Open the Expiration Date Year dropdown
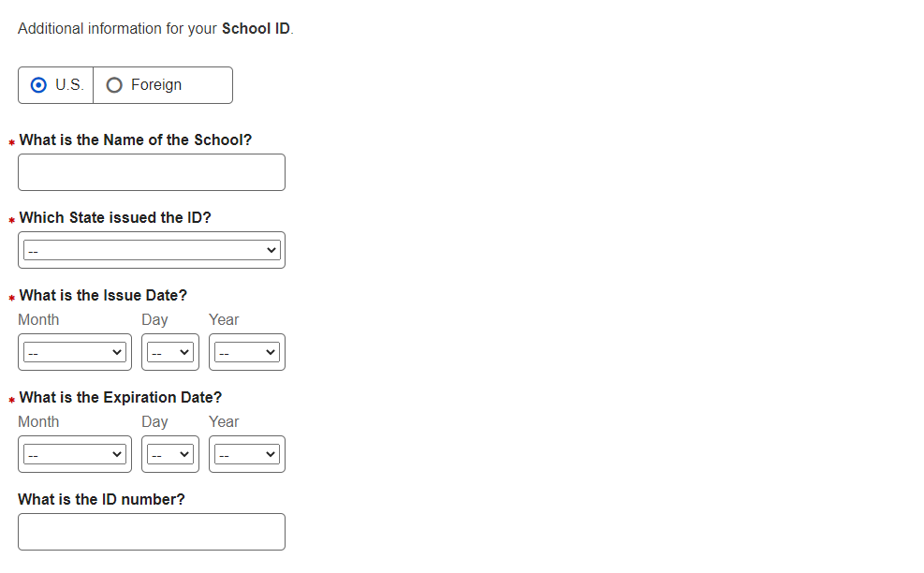924x573 pixels. [246, 454]
